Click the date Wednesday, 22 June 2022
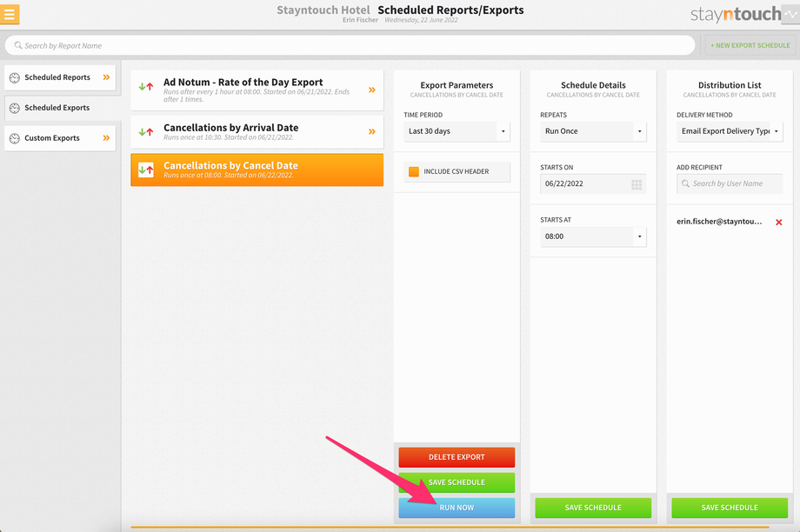Image resolution: width=800 pixels, height=532 pixels. coord(421,20)
